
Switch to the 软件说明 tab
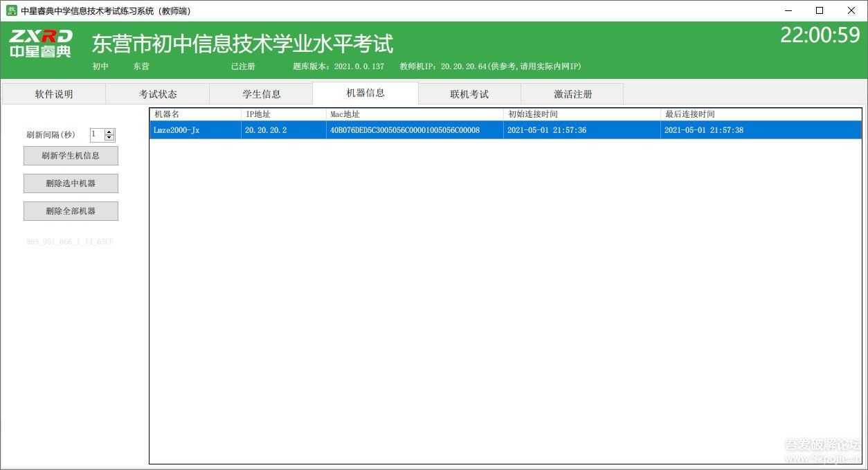[53, 93]
